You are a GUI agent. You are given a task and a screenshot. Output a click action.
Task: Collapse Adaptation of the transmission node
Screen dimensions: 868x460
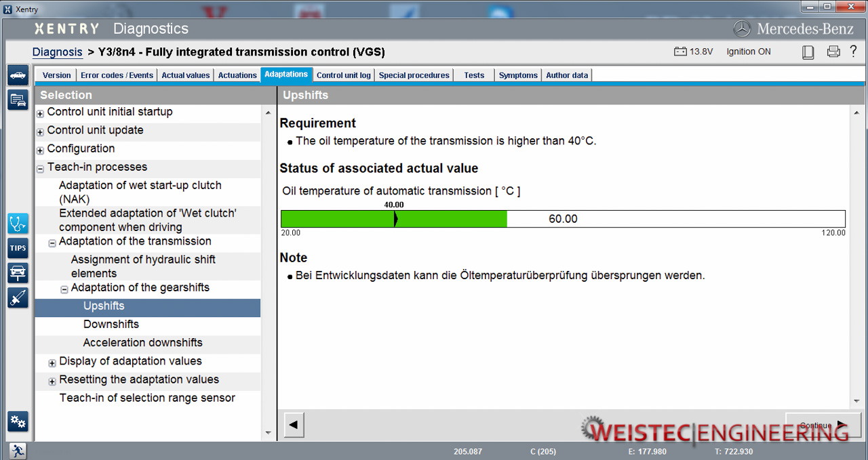[x=52, y=243]
